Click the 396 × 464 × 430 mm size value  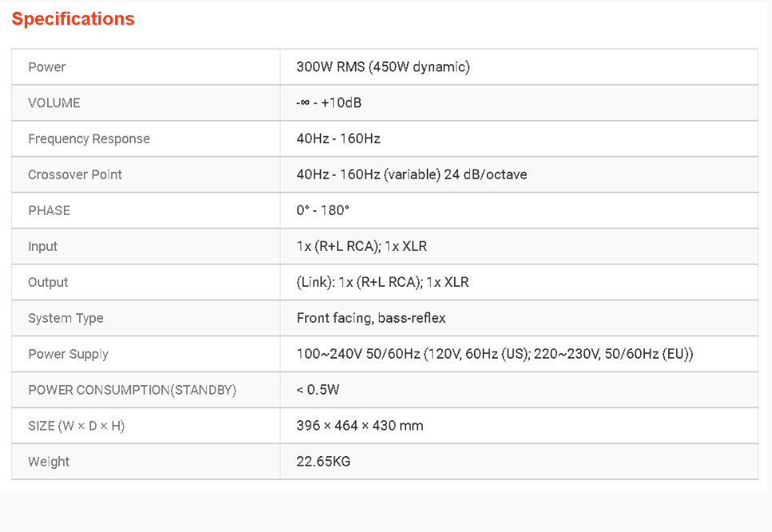[x=360, y=427]
